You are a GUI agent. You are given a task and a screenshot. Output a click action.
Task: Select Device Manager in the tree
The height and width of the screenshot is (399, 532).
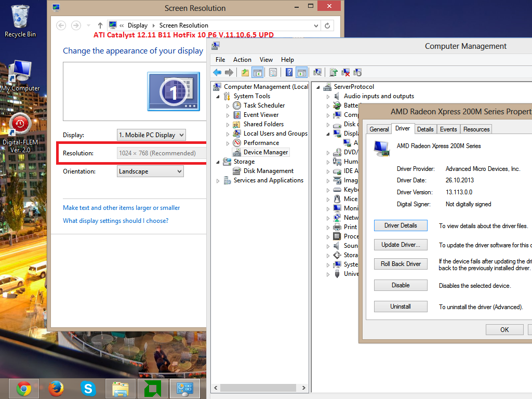click(265, 152)
